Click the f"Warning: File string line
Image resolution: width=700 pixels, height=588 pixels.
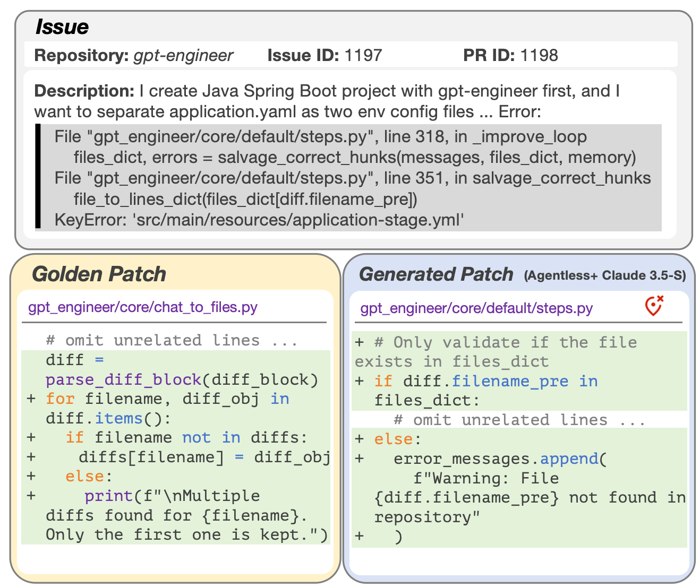click(x=486, y=478)
